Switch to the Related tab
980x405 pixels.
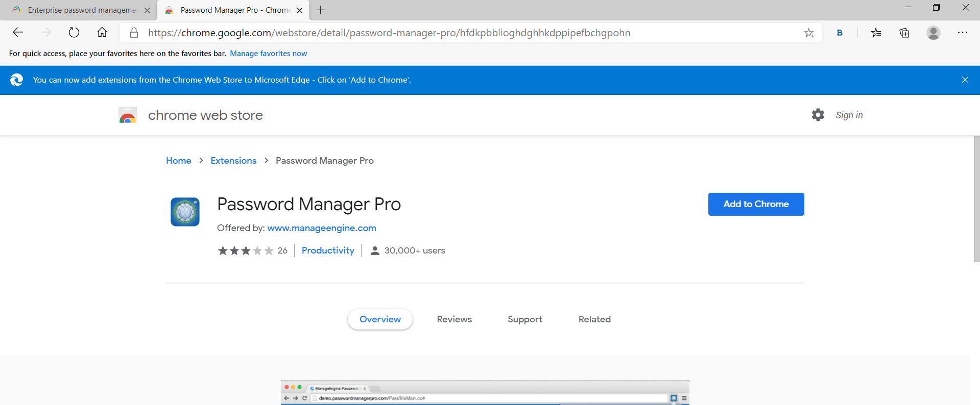pos(594,319)
